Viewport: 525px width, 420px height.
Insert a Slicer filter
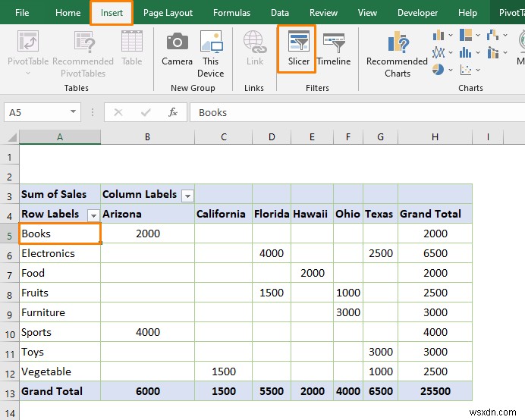(299, 49)
